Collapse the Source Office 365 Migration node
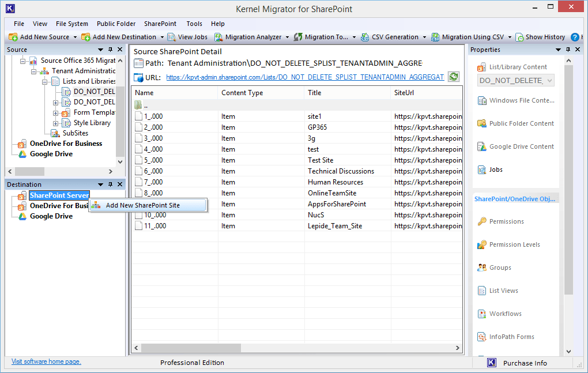Image resolution: width=588 pixels, height=373 pixels. click(23, 61)
